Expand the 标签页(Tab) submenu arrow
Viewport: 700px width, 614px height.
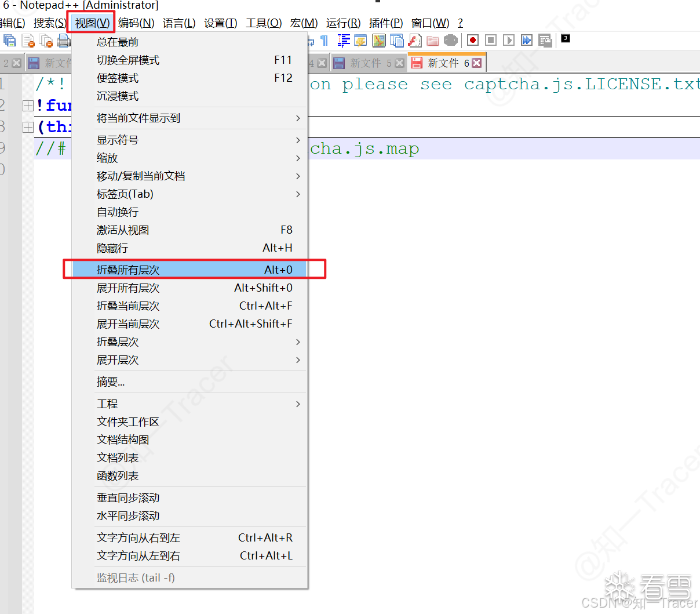tap(298, 194)
